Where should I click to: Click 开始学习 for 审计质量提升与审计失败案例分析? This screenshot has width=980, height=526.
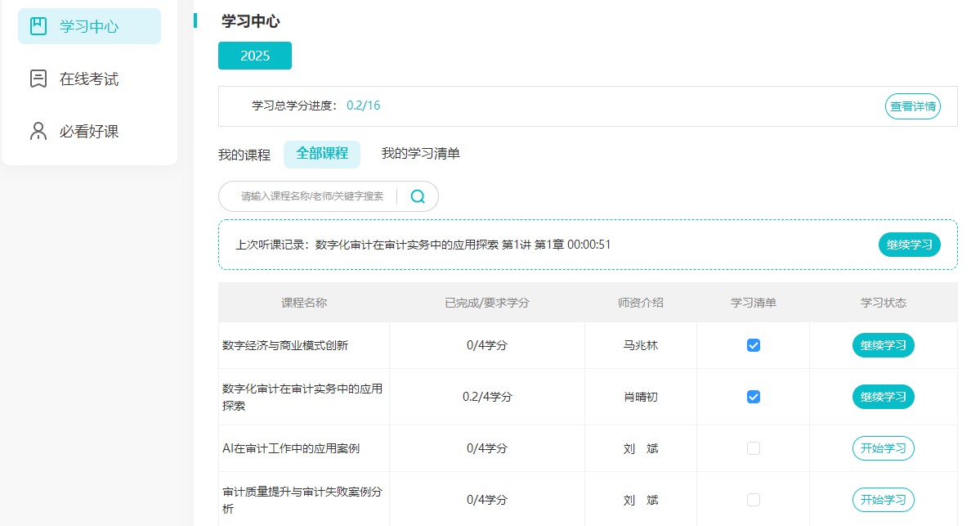pyautogui.click(x=883, y=500)
